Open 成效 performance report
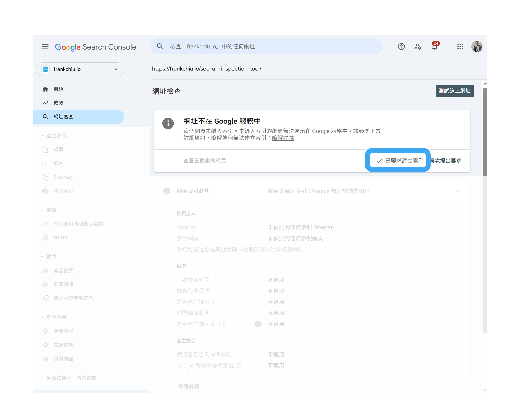This screenshot has width=520, height=420. coord(59,103)
